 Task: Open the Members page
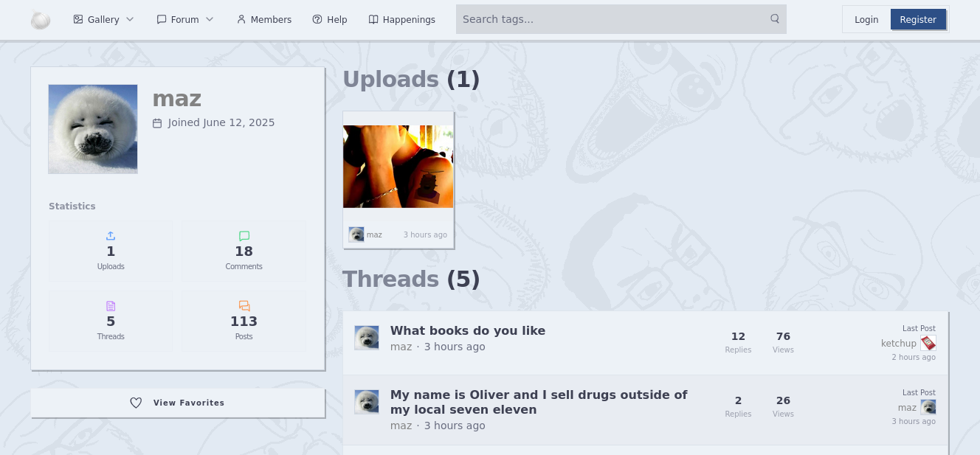click(264, 20)
